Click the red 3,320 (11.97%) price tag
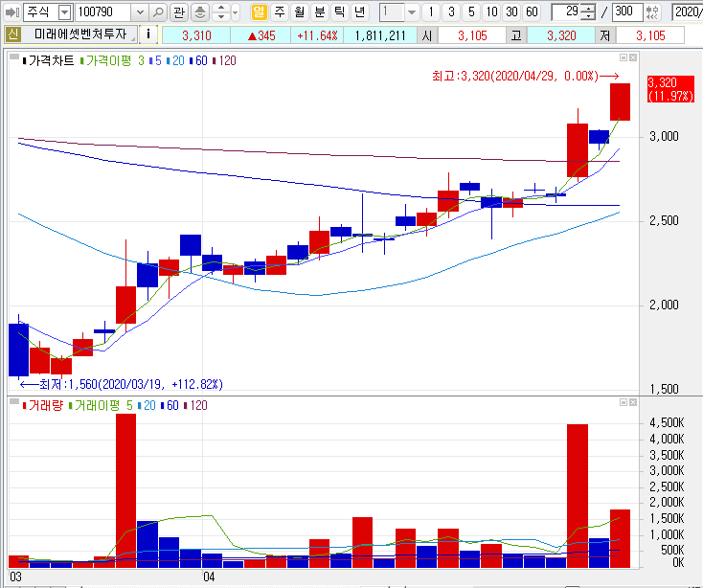Screen dimensions: 703x588 [670, 89]
